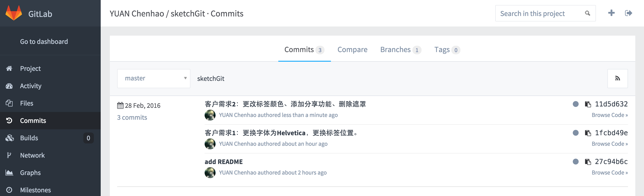The height and width of the screenshot is (196, 644).
Task: Click YUAN Chenhao in page title
Action: pyautogui.click(x=137, y=13)
